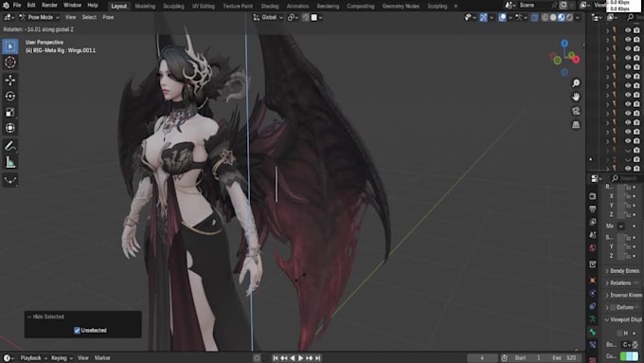Click the play animation button
Screen dimensions: 644x363
coord(300,358)
